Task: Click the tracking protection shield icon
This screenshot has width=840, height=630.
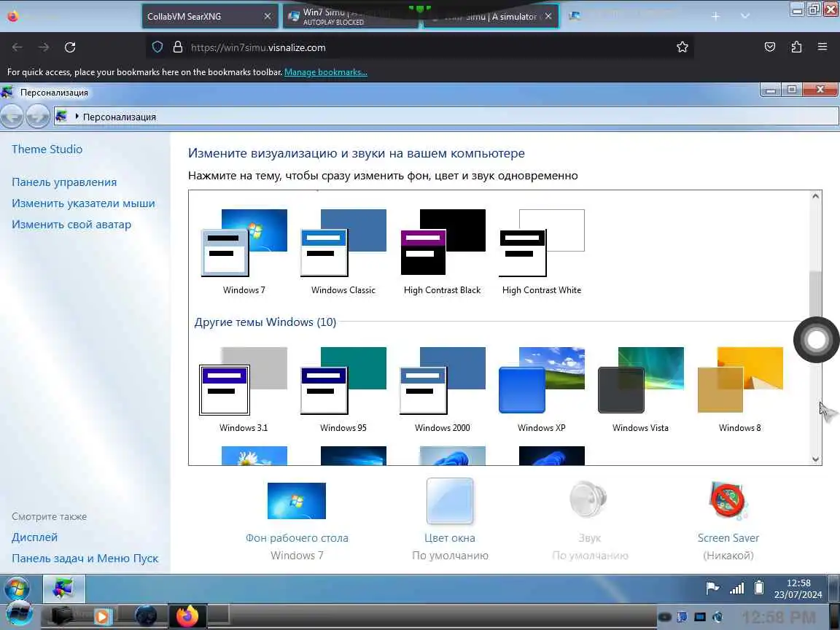Action: (x=157, y=47)
